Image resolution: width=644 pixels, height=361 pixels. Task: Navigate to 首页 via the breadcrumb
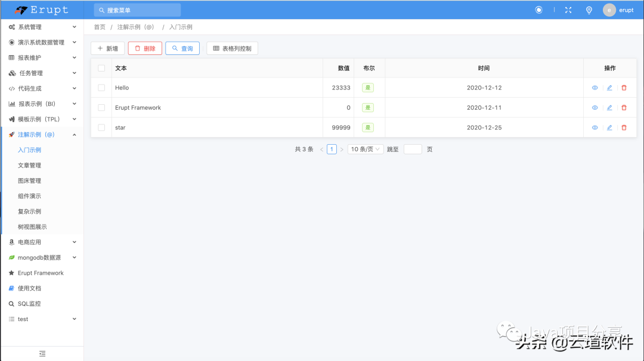tap(98, 27)
